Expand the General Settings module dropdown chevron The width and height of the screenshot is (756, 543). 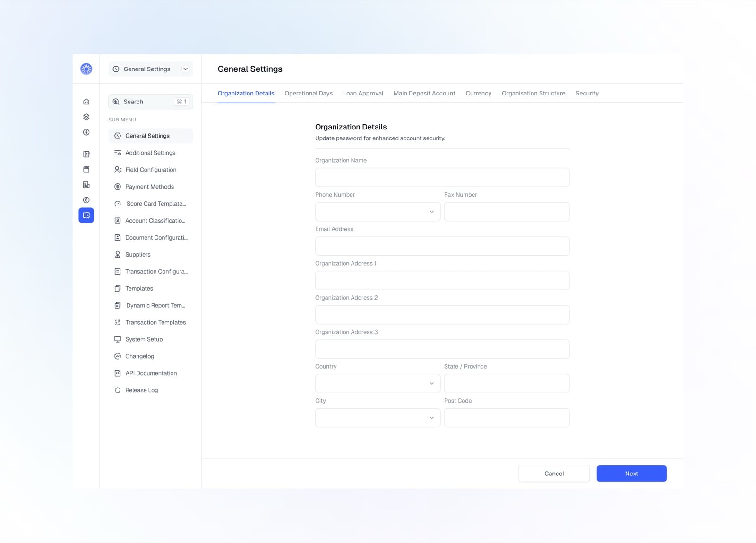(x=185, y=69)
